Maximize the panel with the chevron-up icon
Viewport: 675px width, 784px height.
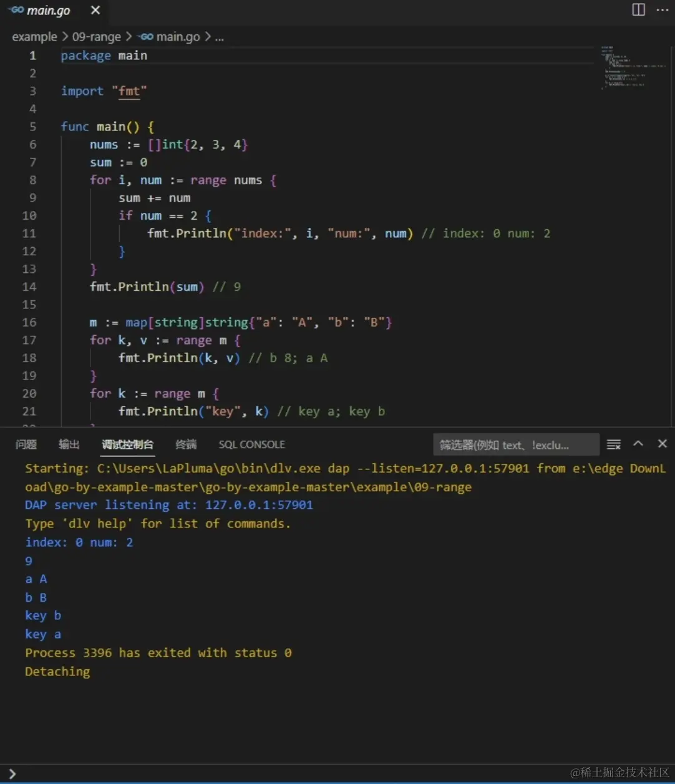(x=638, y=444)
